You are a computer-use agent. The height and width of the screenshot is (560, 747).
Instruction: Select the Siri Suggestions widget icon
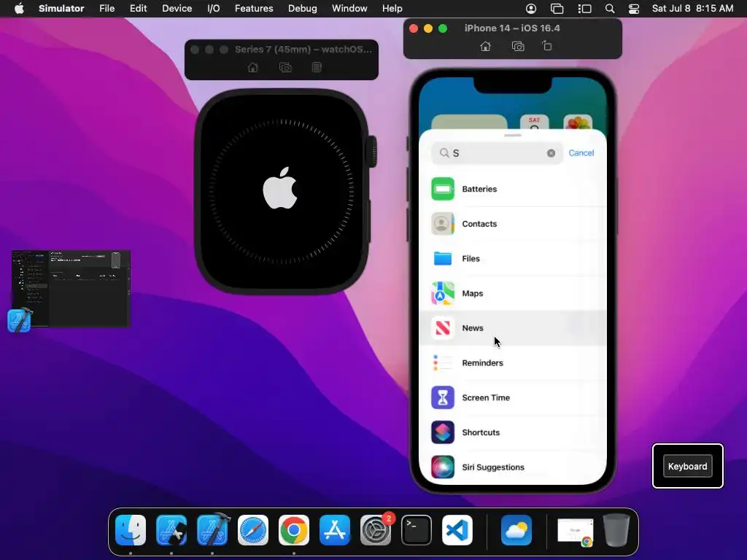pyautogui.click(x=443, y=467)
